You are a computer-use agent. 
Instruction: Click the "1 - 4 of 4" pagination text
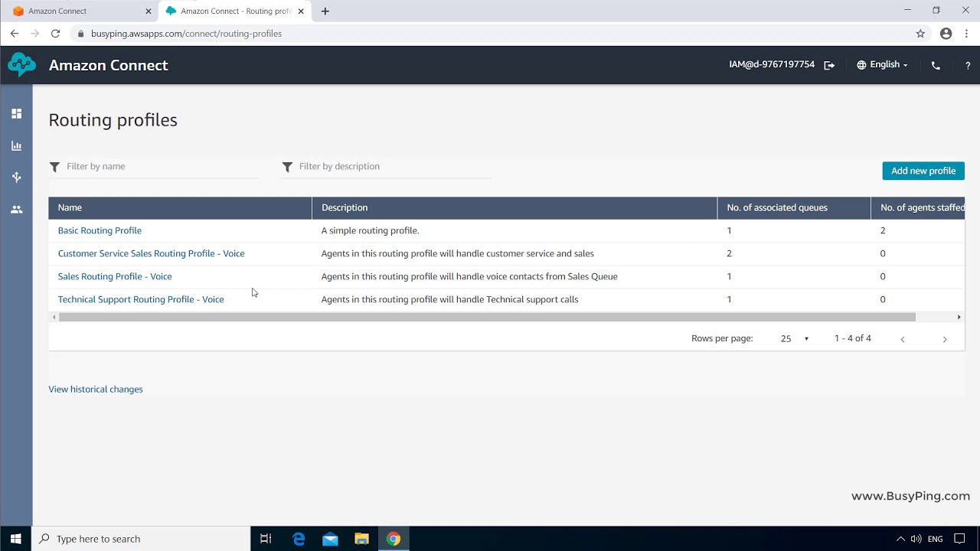click(853, 338)
